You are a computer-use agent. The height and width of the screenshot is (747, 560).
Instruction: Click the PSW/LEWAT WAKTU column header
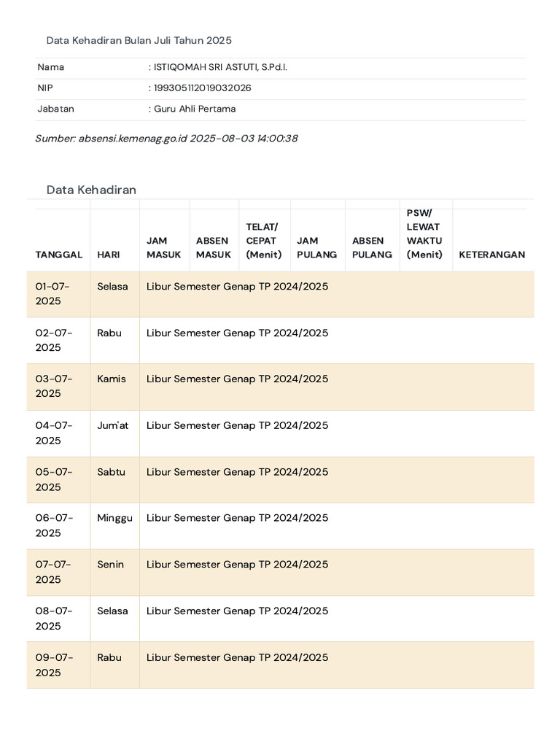click(x=424, y=233)
